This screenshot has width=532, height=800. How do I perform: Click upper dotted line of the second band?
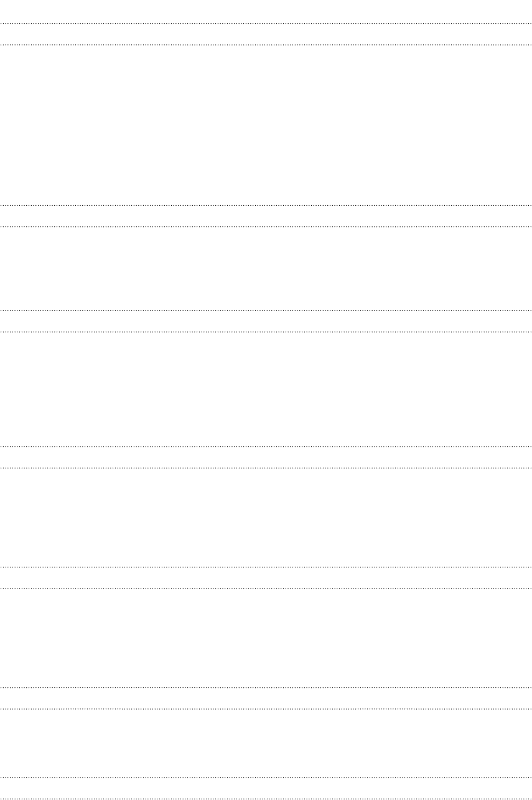pos(266,205)
